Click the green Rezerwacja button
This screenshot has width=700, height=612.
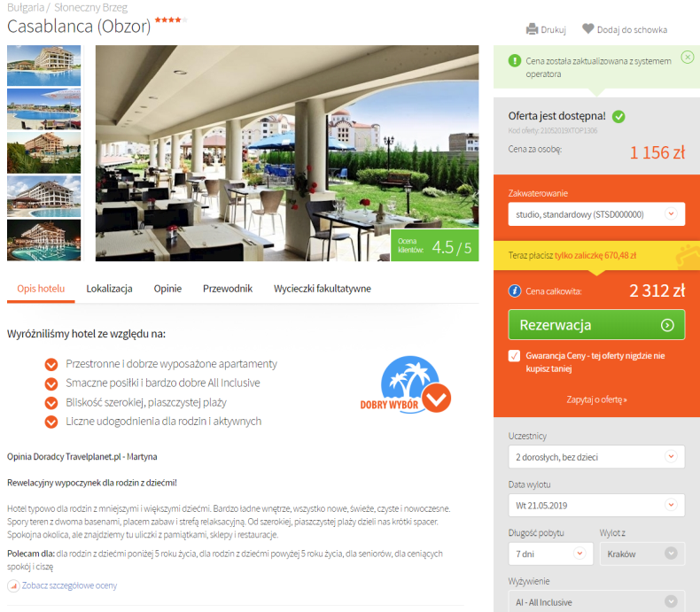click(596, 325)
